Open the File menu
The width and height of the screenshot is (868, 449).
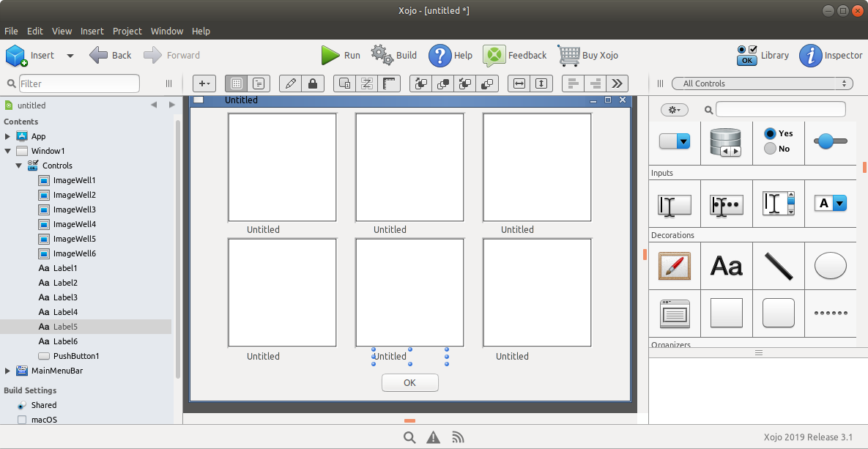(x=11, y=31)
